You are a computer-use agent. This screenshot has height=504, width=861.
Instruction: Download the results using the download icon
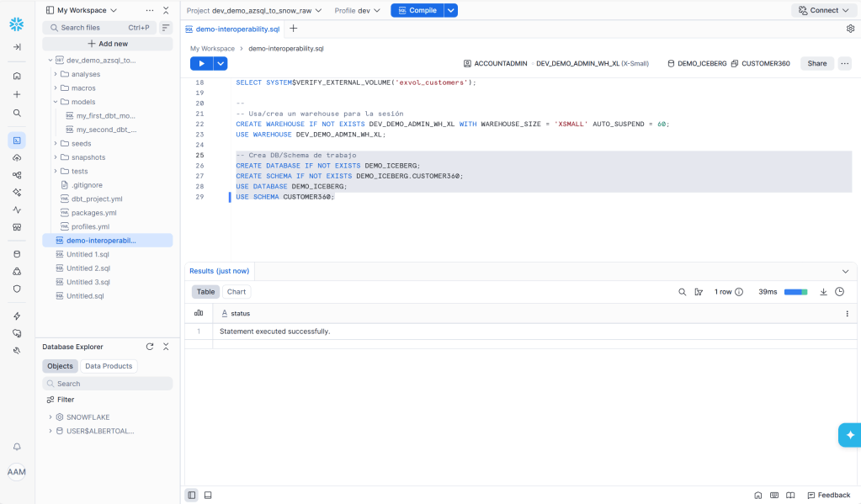(824, 292)
